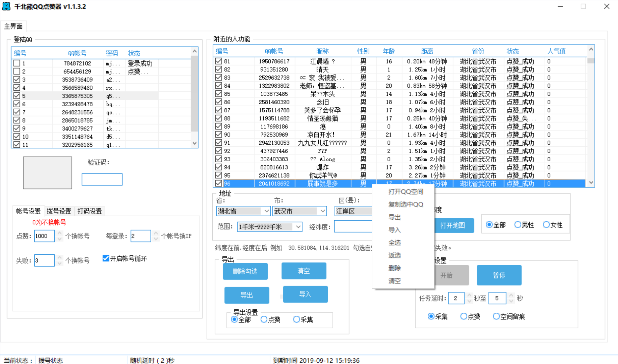Screen dimensions: 618x364
Task: Open the 主界面 main tab
Action: click(x=13, y=26)
